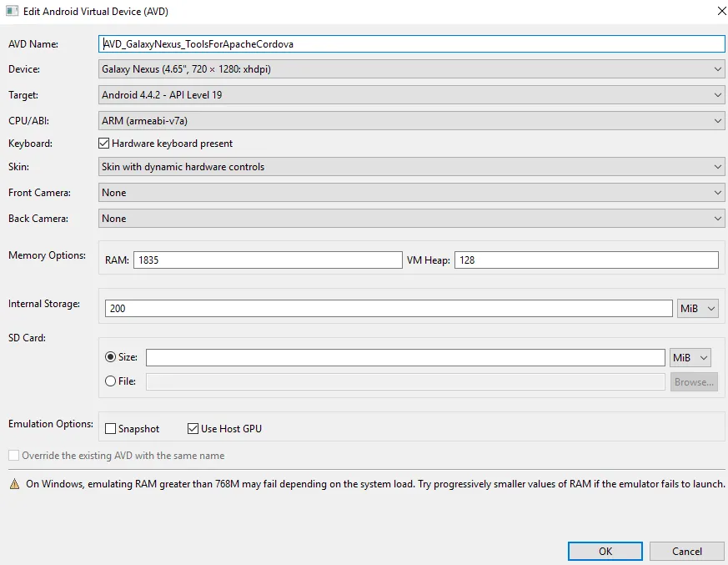Focus the AVD Name input field
Screen dimensions: 728x565
point(411,44)
